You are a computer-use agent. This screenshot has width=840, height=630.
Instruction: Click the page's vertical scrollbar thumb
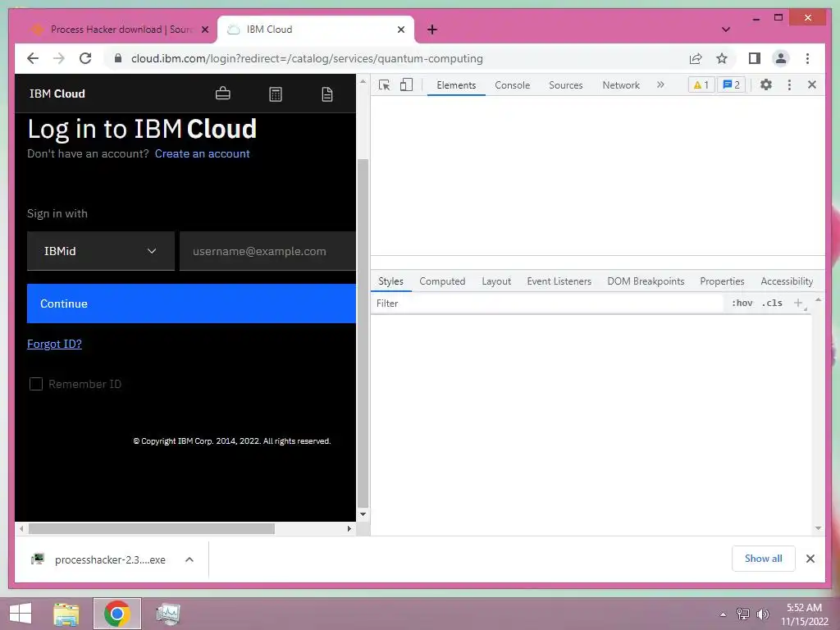pyautogui.click(x=363, y=333)
